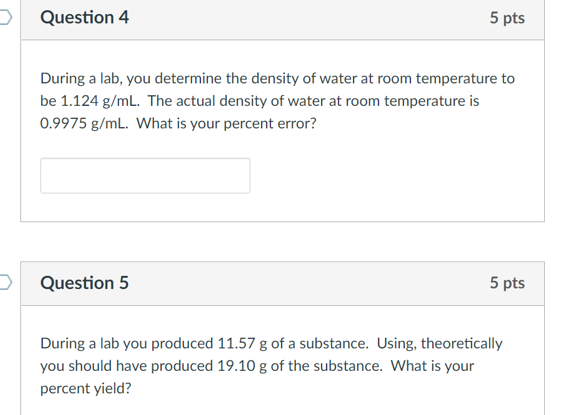Flag Question 5 with the bookmark icon
The height and width of the screenshot is (415, 573).
pyautogui.click(x=5, y=282)
